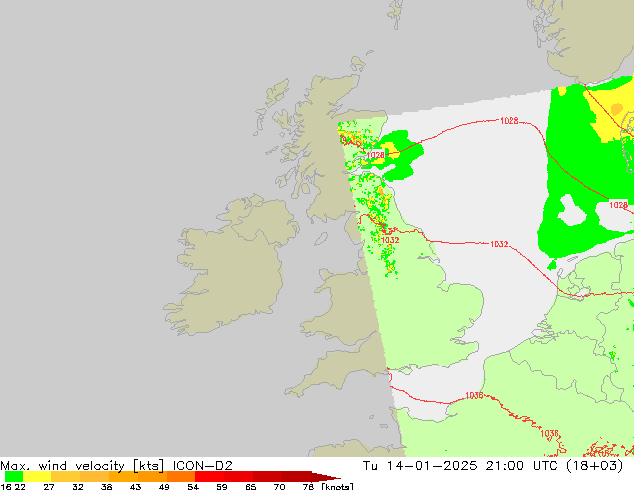This screenshot has width=634, height=490.
Task: Click the orange gust spot off Norway
Action: tap(617, 109)
